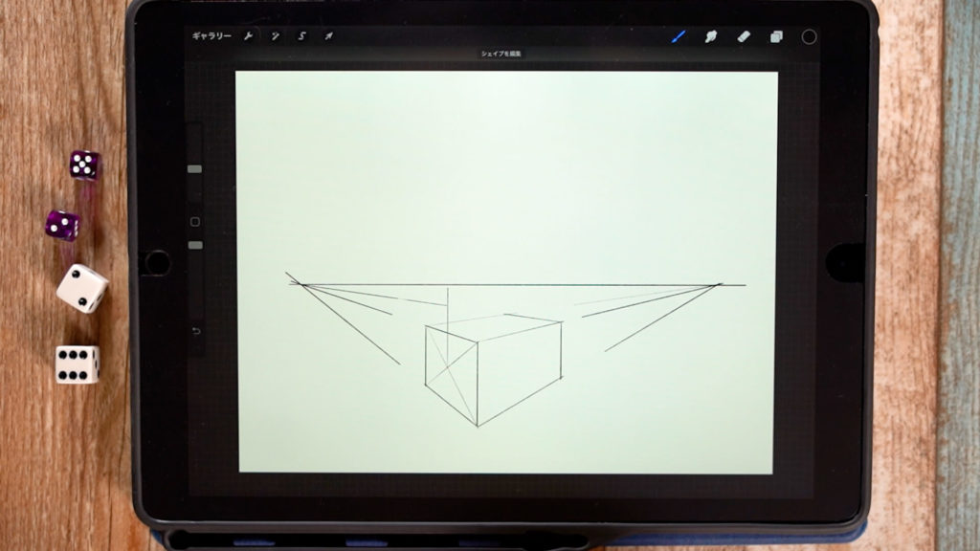
Task: Select the Smudge finger tool
Action: click(711, 37)
